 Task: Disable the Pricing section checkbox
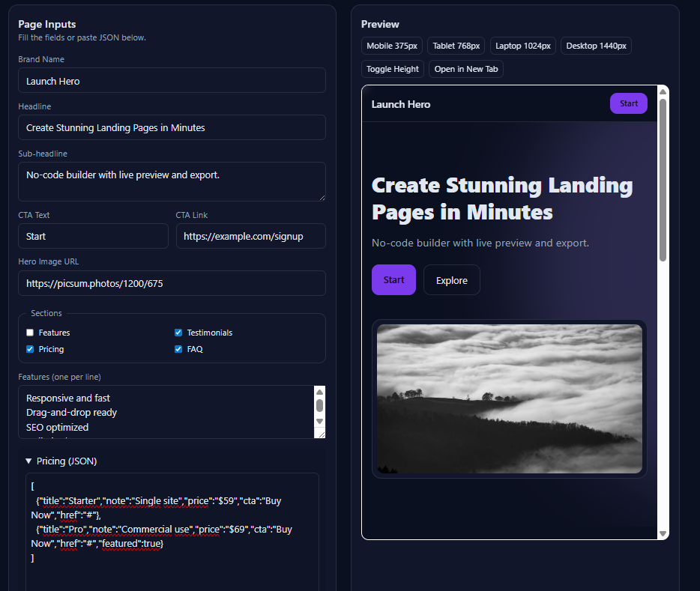click(x=30, y=349)
